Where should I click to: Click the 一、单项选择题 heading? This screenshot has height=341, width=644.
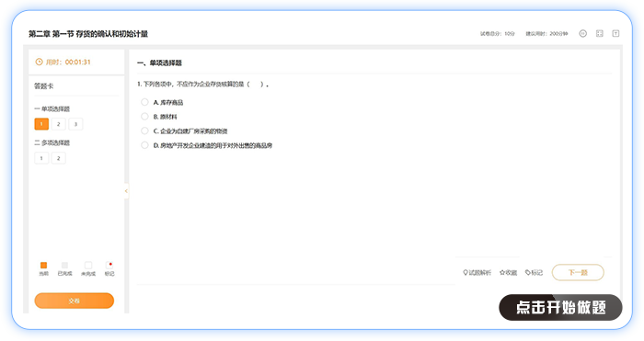tap(159, 63)
